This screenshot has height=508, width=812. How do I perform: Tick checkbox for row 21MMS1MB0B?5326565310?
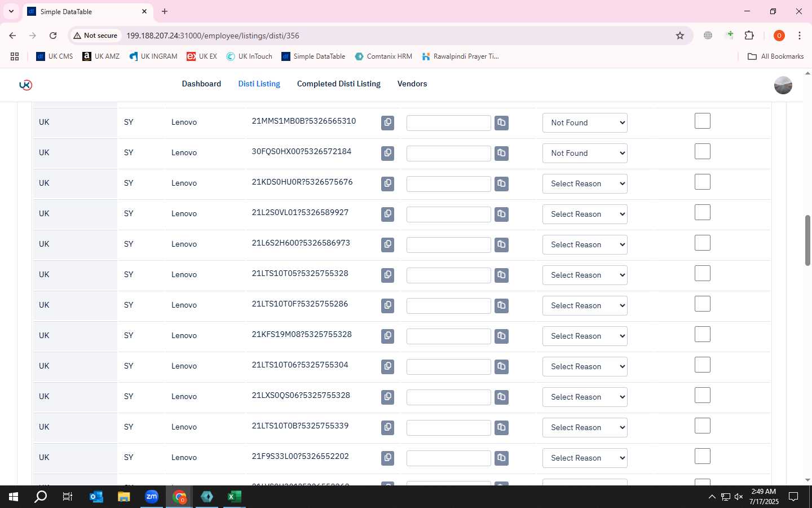point(702,121)
